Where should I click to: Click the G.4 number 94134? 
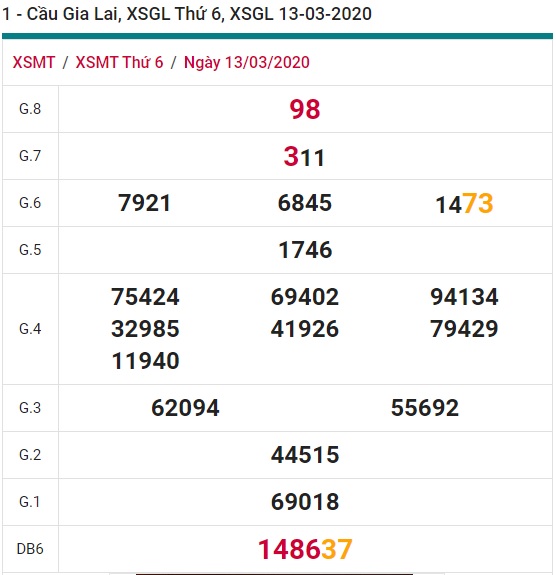[x=464, y=297]
